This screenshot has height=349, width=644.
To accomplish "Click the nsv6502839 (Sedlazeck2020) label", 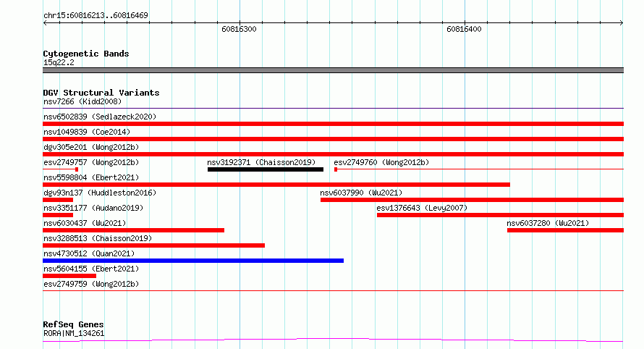I will pos(100,117).
